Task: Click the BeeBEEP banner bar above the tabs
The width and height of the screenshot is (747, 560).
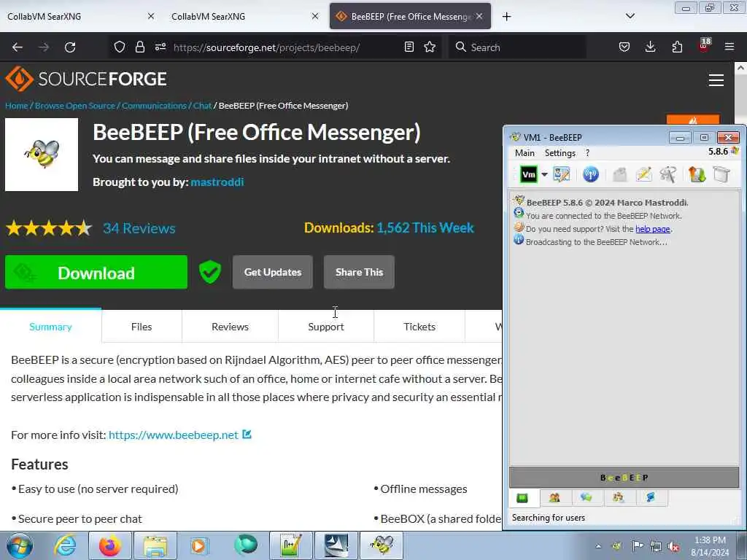Action: 624,478
